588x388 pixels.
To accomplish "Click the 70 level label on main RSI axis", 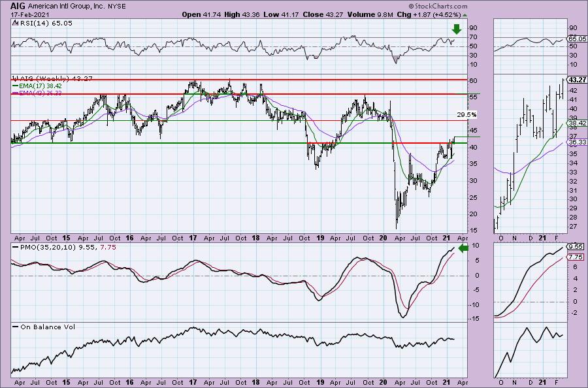I will pyautogui.click(x=473, y=37).
